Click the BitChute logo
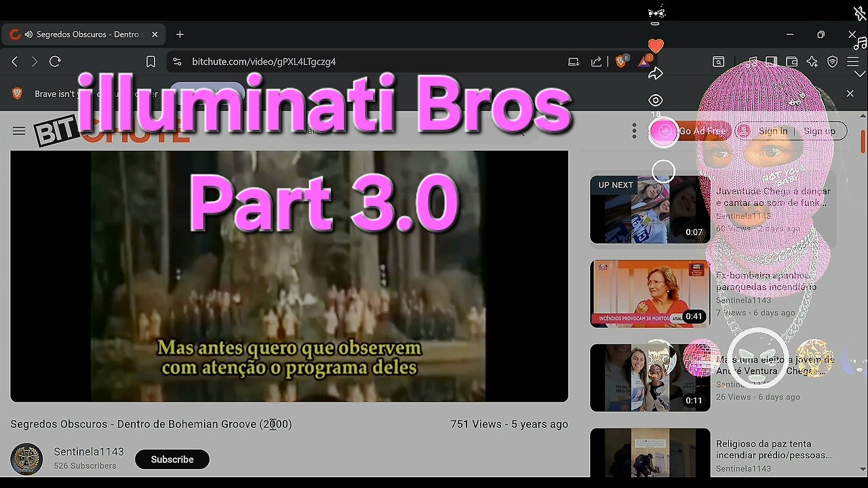 [112, 131]
